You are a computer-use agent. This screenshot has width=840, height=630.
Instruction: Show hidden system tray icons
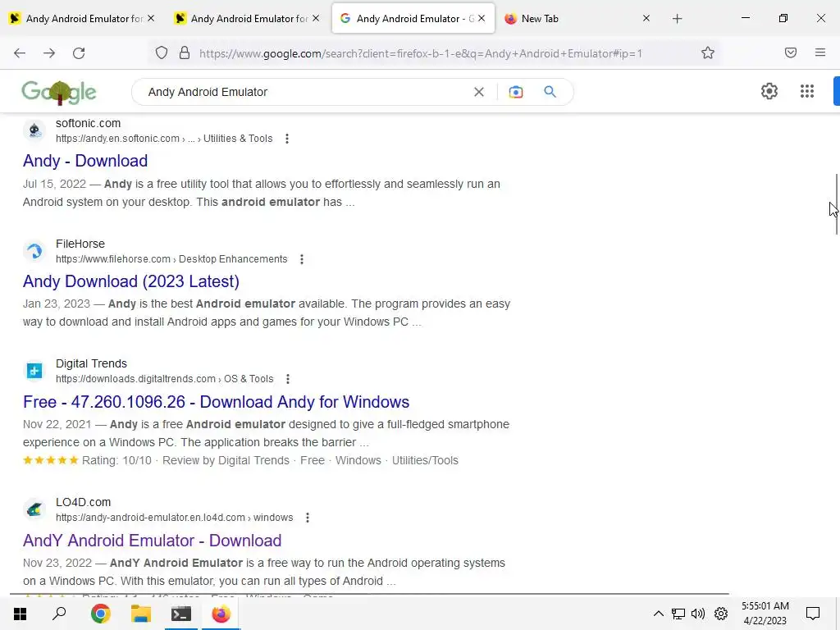(659, 614)
